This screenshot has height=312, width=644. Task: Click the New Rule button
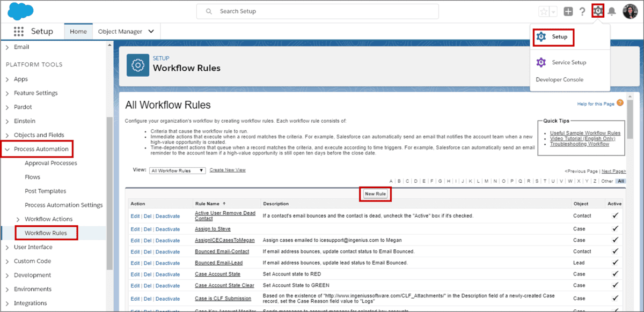[376, 194]
